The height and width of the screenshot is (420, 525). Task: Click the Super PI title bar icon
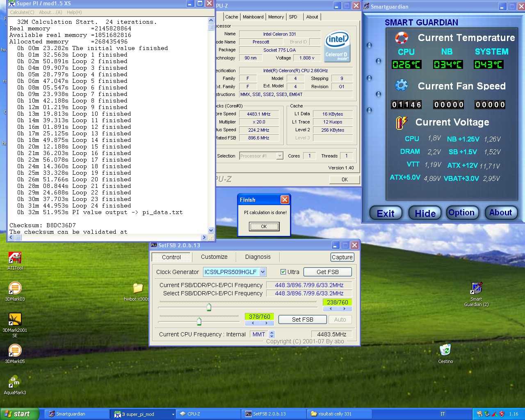click(x=12, y=3)
